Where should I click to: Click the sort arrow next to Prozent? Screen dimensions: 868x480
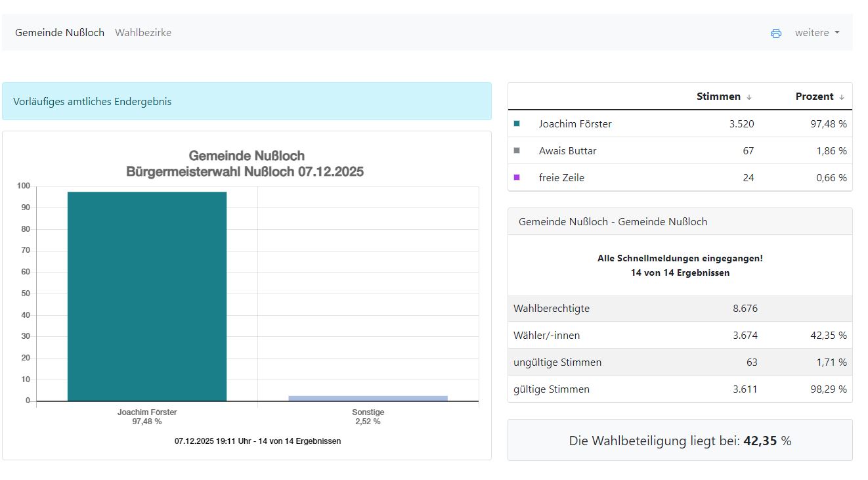(x=842, y=97)
